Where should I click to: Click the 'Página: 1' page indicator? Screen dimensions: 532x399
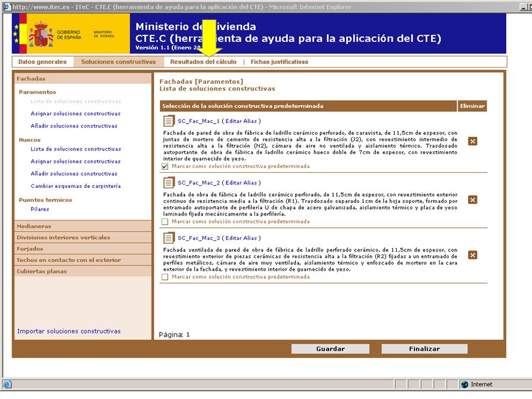click(x=174, y=335)
